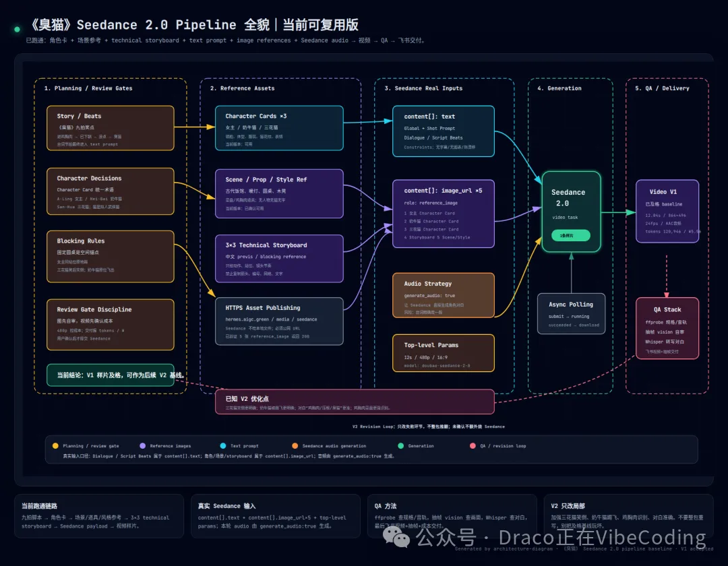The image size is (728, 566).
Task: Click the Seedance 2.0 Pipeline 全貌 title
Action: 195,24
